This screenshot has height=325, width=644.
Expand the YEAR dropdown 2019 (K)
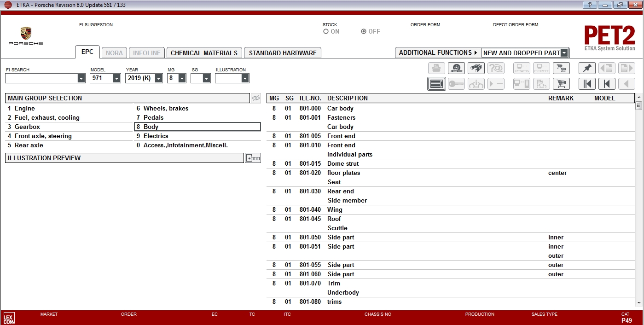pos(158,78)
